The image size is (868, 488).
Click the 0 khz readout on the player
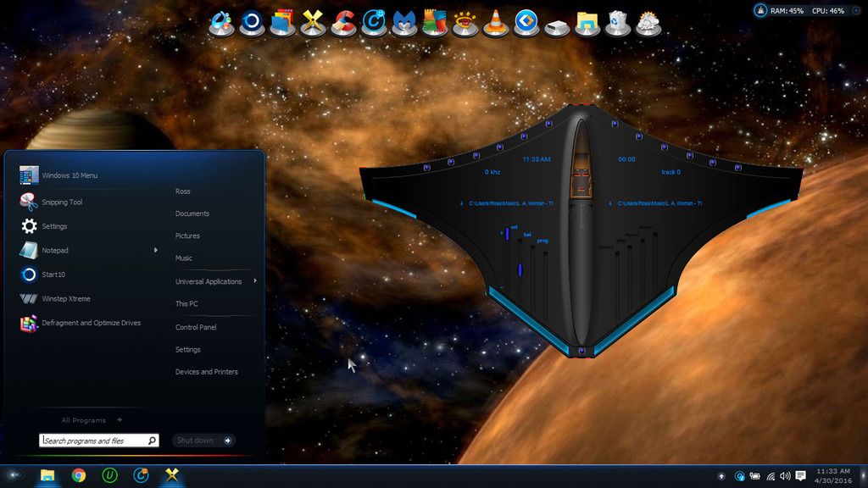pyautogui.click(x=492, y=172)
